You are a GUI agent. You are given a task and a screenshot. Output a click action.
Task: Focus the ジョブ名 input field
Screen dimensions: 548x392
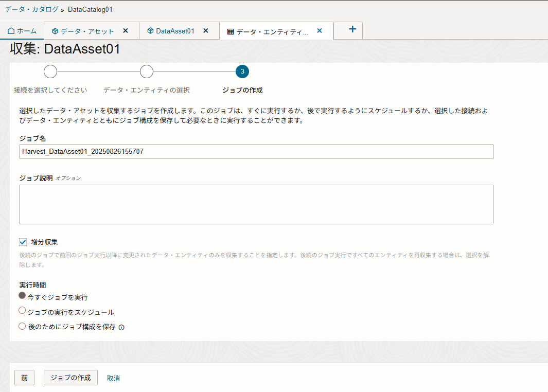pos(256,152)
